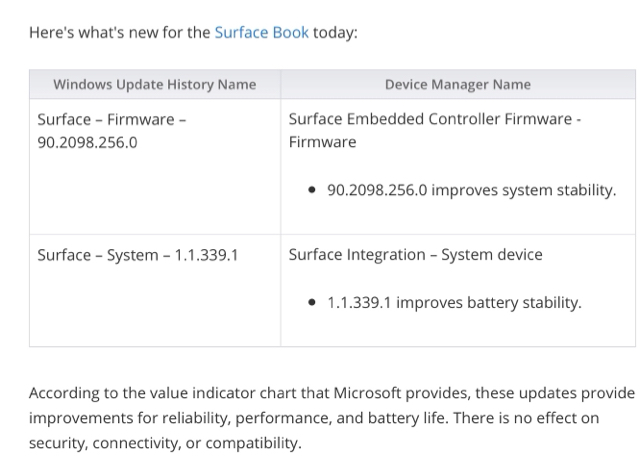Click the Surface Embedded Controller Firmware text

pyautogui.click(x=430, y=119)
